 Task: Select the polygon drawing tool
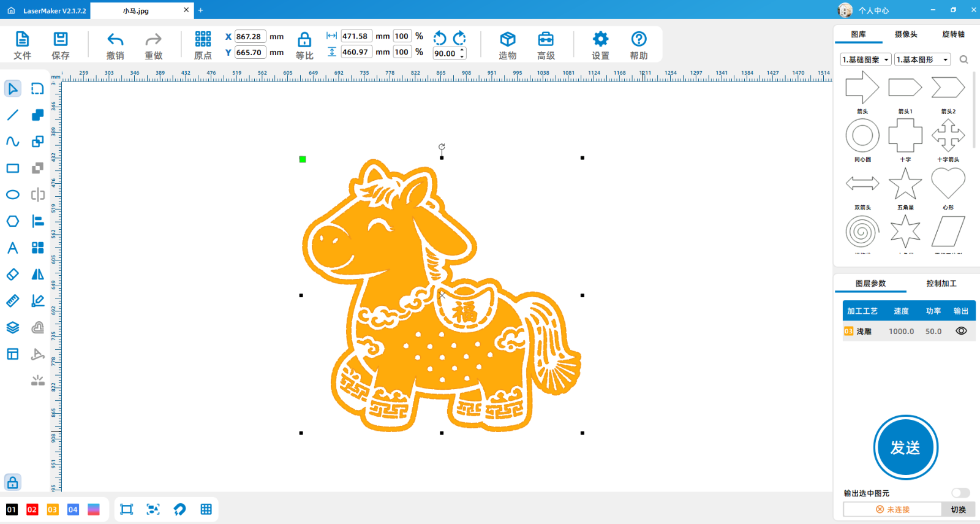pos(12,221)
